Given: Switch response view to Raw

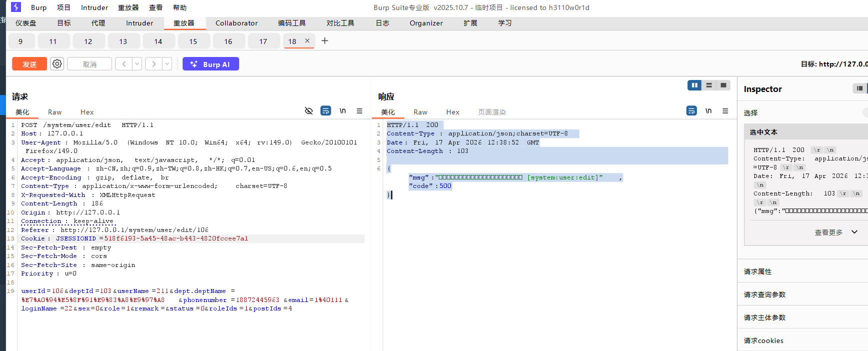Looking at the screenshot, I should point(420,112).
